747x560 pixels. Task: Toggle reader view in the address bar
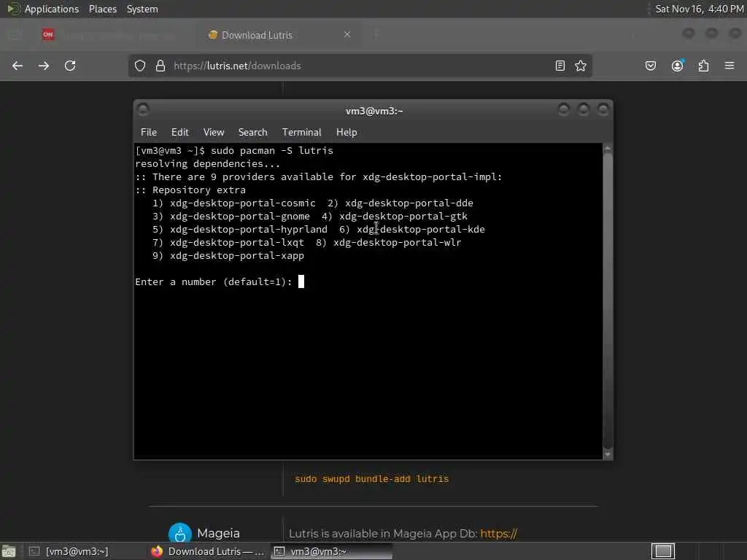[560, 66]
